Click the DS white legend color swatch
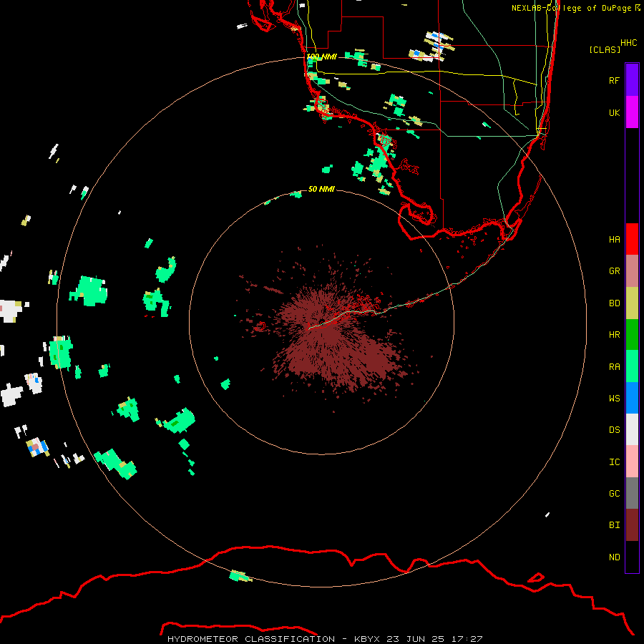This screenshot has height=644, width=644. 632,429
